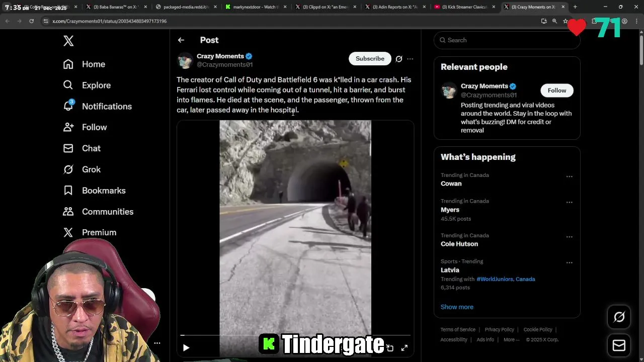This screenshot has height=362, width=644.
Task: Switch to the Adin Reports on X tab
Action: coord(395,7)
